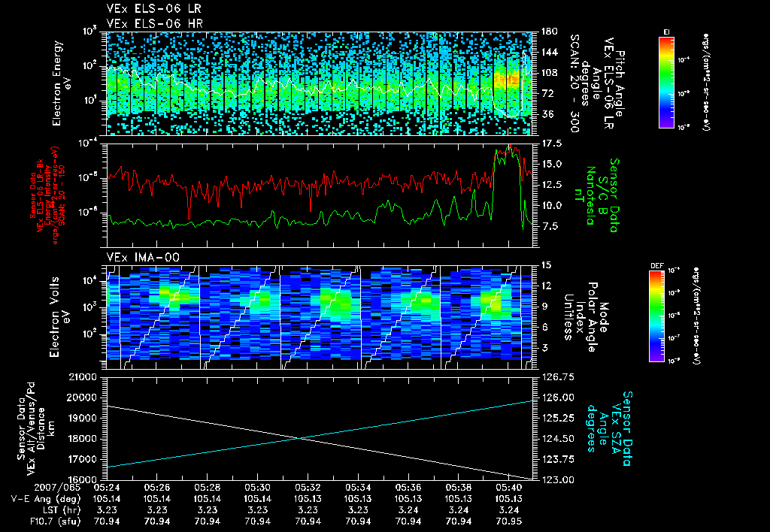Image resolution: width=770 pixels, height=532 pixels.
Task: Click the electron energy spectrogram panel
Action: [x=320, y=83]
